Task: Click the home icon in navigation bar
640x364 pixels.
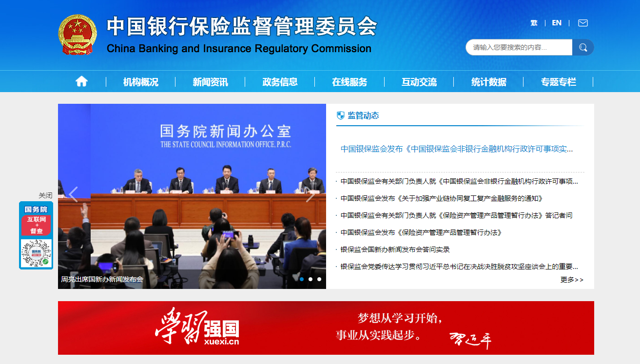Action: [81, 81]
